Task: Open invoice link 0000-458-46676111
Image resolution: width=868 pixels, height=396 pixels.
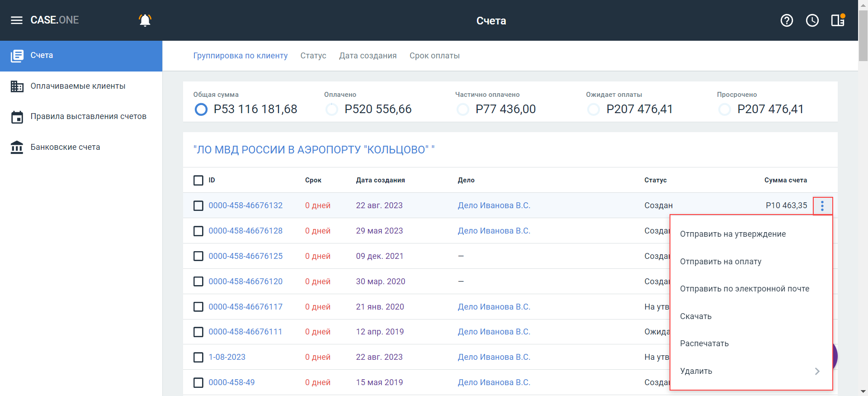Action: point(245,332)
